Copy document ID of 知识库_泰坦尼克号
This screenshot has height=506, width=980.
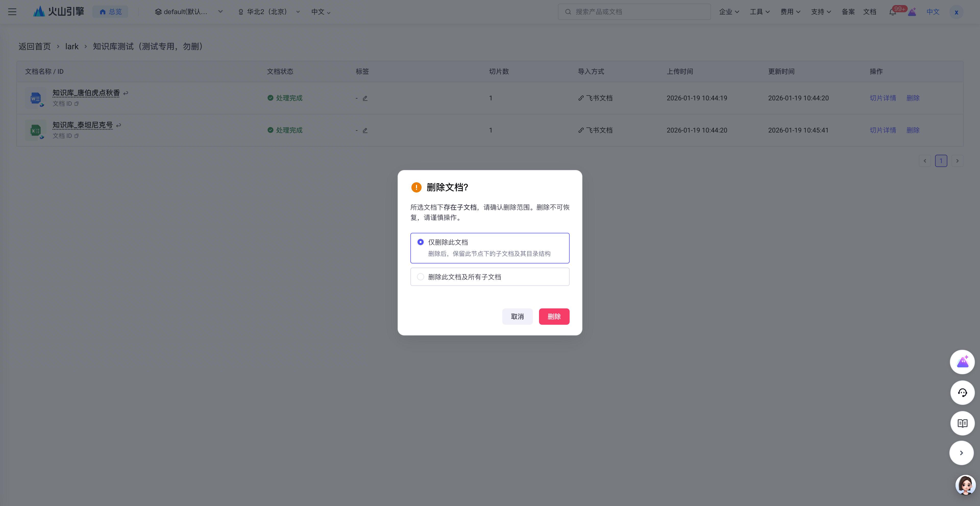77,136
